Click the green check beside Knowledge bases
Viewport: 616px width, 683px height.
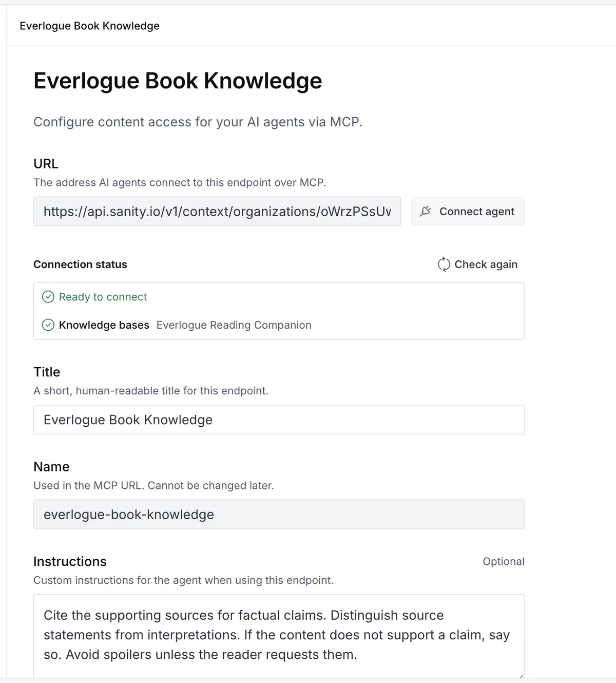48,325
